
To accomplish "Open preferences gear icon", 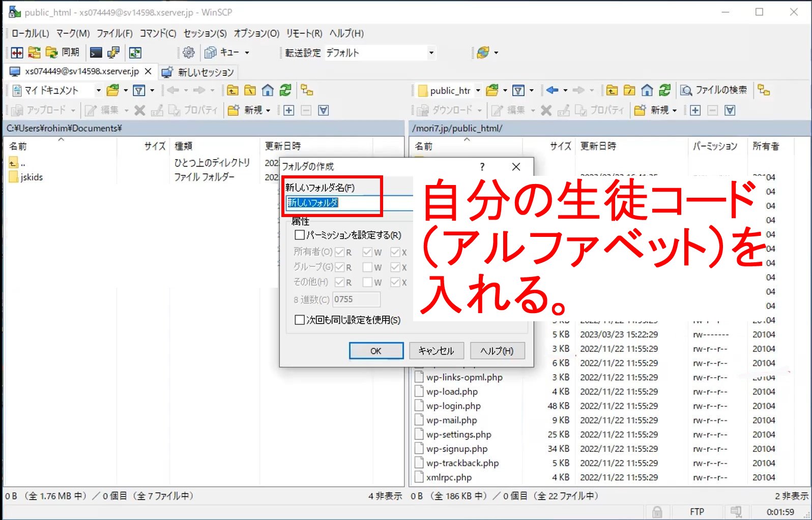I will [x=189, y=52].
